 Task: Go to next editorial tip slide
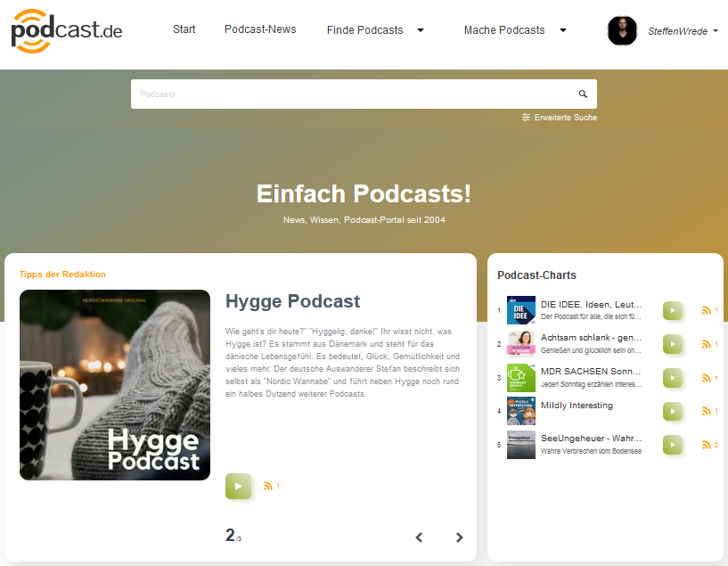pyautogui.click(x=459, y=537)
